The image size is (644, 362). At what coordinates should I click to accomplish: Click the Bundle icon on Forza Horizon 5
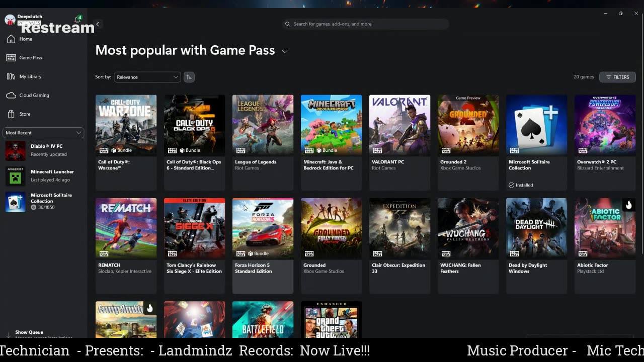pyautogui.click(x=250, y=253)
